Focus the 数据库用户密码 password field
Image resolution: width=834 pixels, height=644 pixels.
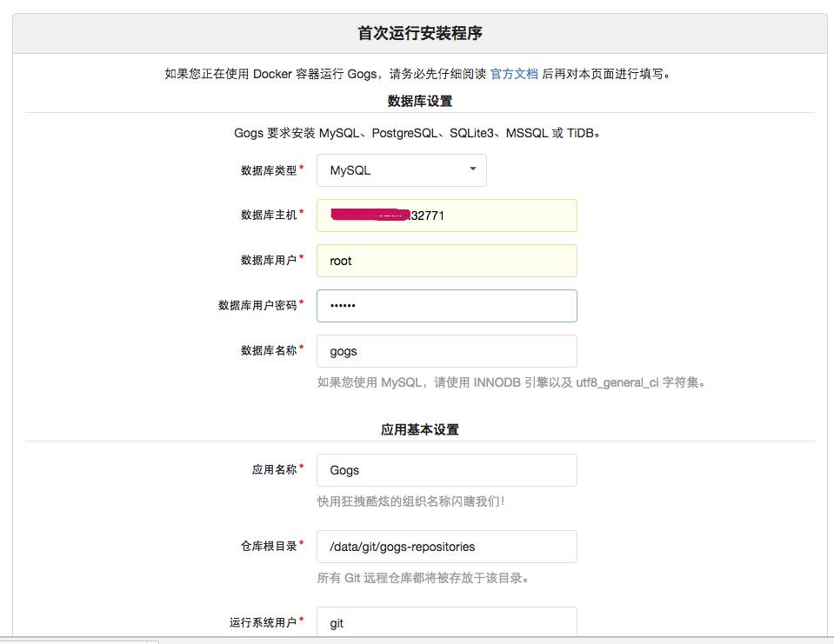(x=447, y=306)
